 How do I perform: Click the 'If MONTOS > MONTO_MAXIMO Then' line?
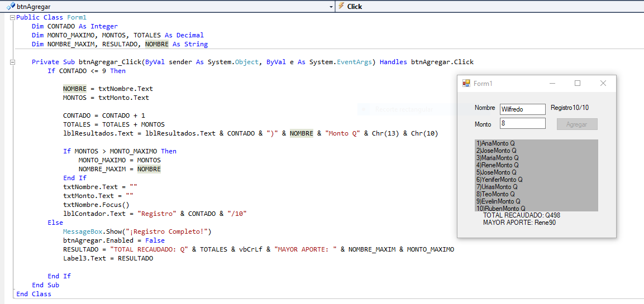click(x=120, y=151)
